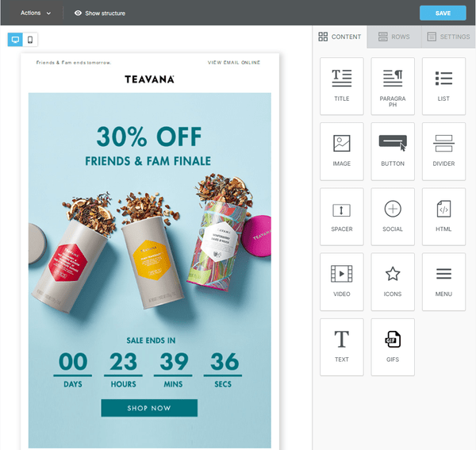Viewport: 476px width, 450px height.
Task: Select the Video content block
Action: (341, 282)
